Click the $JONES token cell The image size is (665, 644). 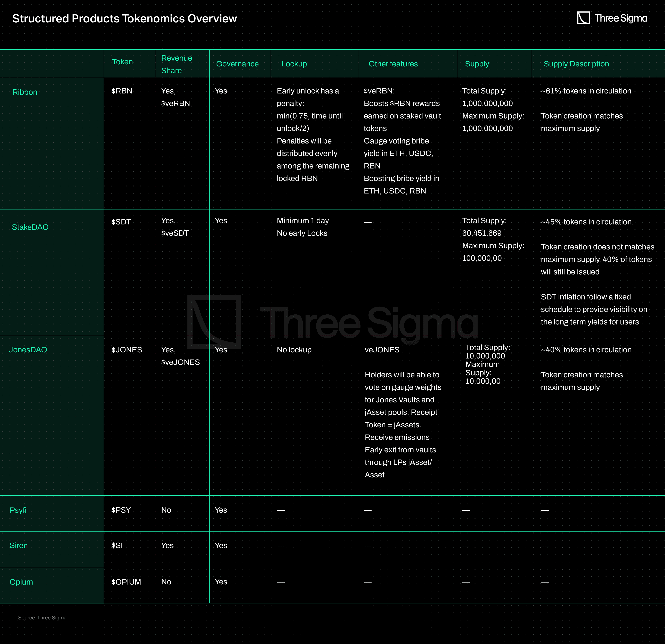[x=127, y=350]
